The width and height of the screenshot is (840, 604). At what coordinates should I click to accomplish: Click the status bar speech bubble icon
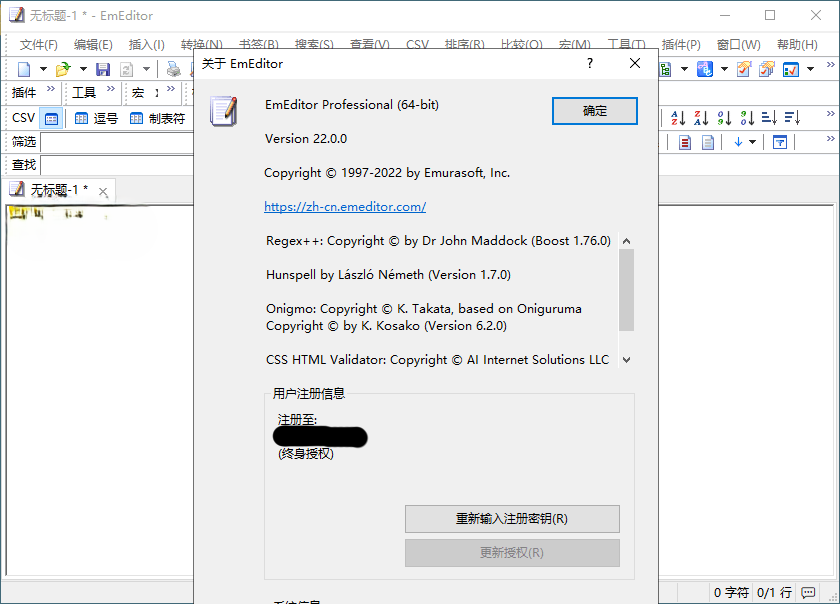click(x=808, y=592)
